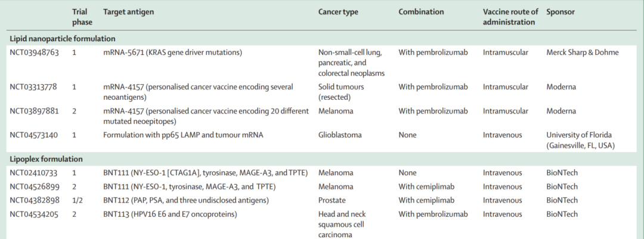The image size is (644, 239).
Task: Click Vaccine route of administration header
Action: click(x=510, y=17)
